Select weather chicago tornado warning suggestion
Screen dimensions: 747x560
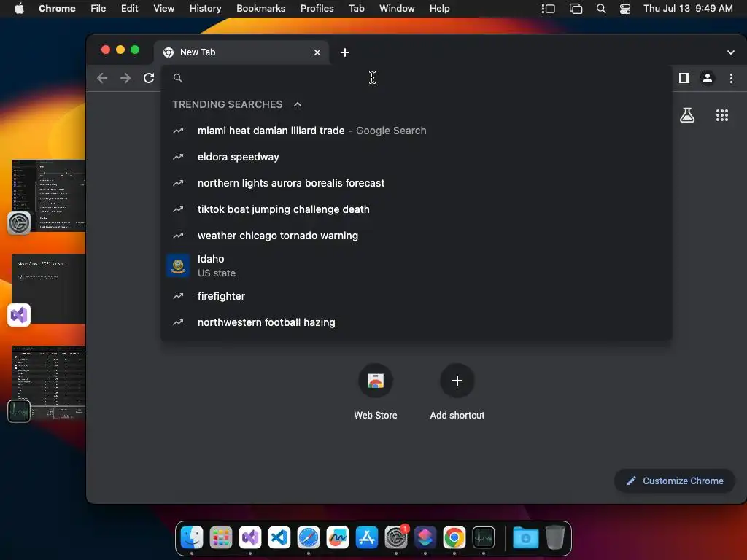coord(417,236)
